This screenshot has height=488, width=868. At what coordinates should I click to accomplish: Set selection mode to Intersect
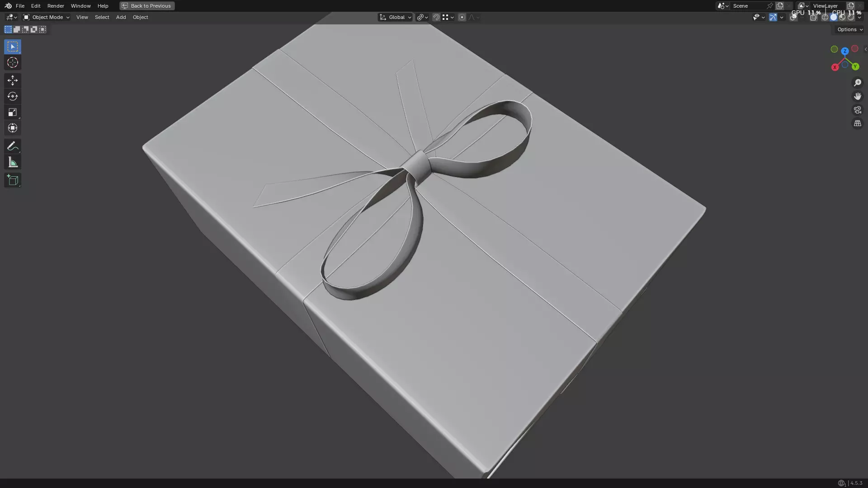pyautogui.click(x=42, y=29)
